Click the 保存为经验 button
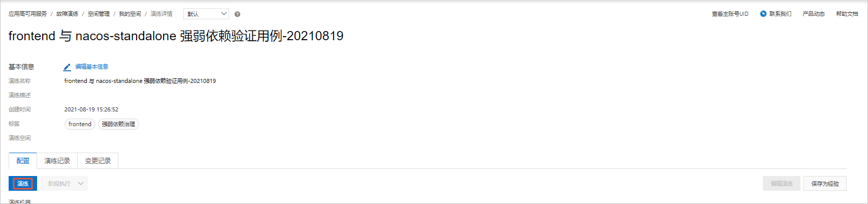 (825, 184)
